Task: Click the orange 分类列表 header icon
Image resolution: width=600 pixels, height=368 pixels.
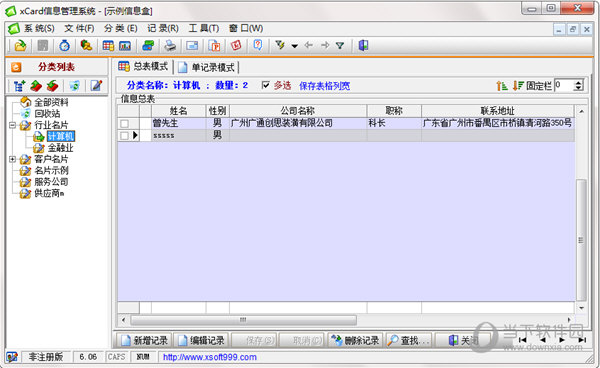Action: (x=16, y=67)
